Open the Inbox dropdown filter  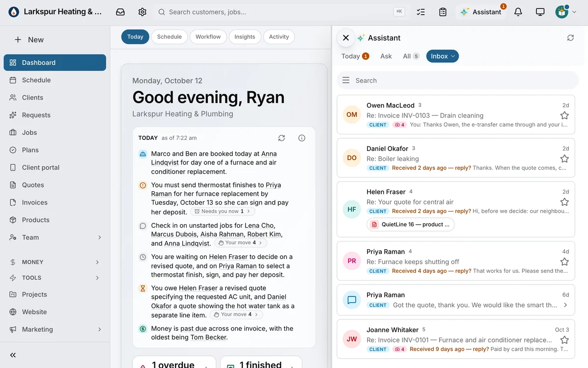[442, 56]
